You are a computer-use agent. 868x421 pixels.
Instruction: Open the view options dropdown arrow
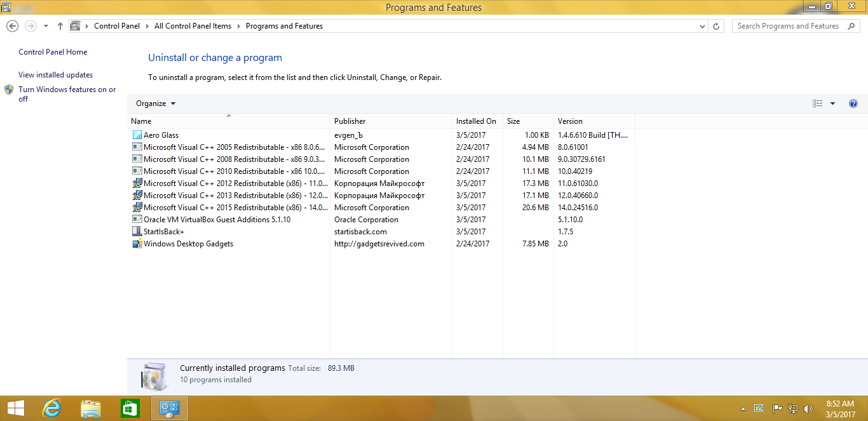point(832,104)
